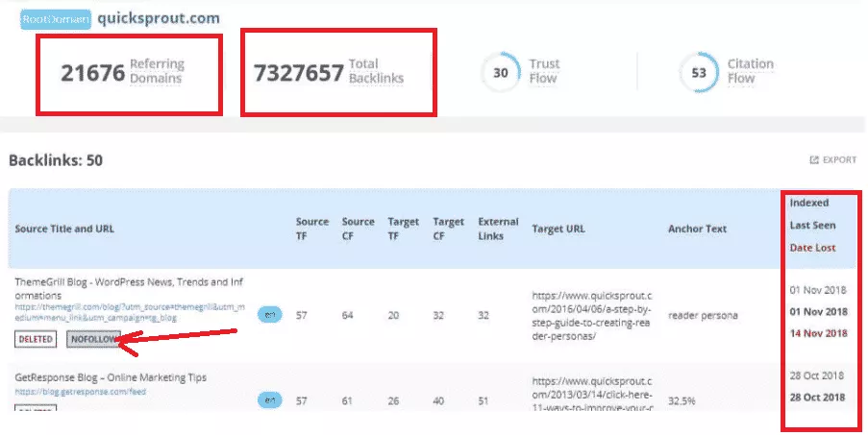This screenshot has height=435, width=868.
Task: Click the 14 Nov 2018 date lost
Action: click(x=818, y=333)
